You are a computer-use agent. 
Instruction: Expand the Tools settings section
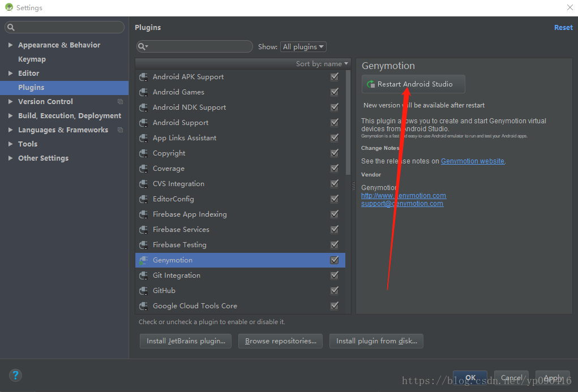10,144
